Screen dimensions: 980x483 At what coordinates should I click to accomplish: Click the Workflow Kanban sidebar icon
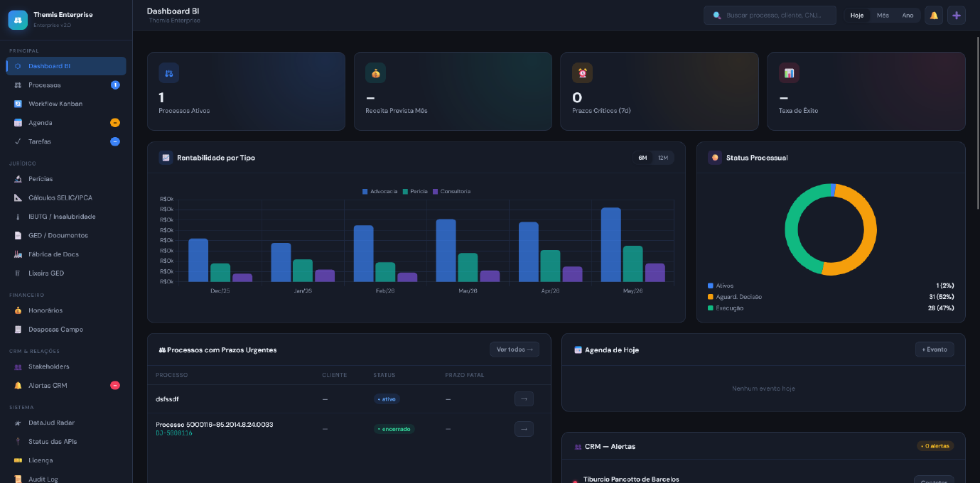pyautogui.click(x=18, y=104)
